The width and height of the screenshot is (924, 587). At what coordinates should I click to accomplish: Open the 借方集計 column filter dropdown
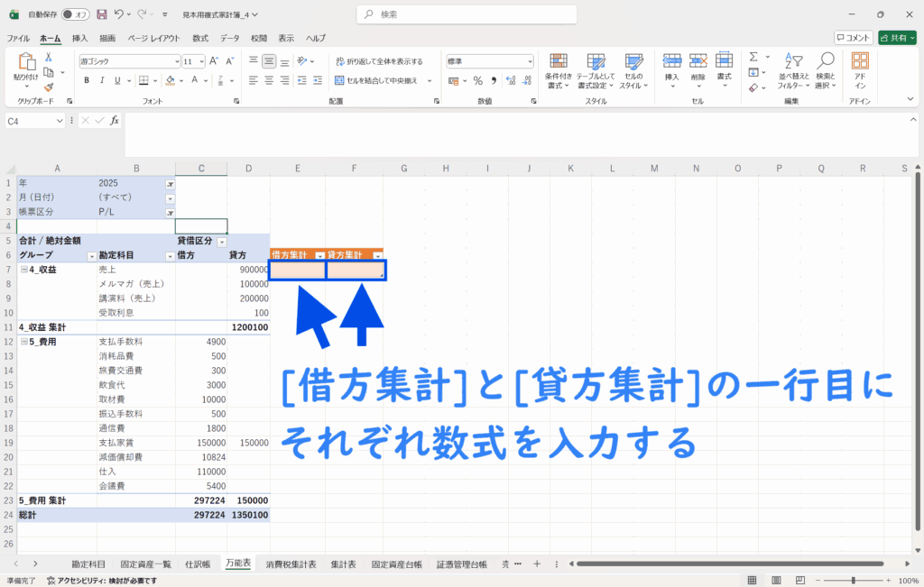pos(319,256)
